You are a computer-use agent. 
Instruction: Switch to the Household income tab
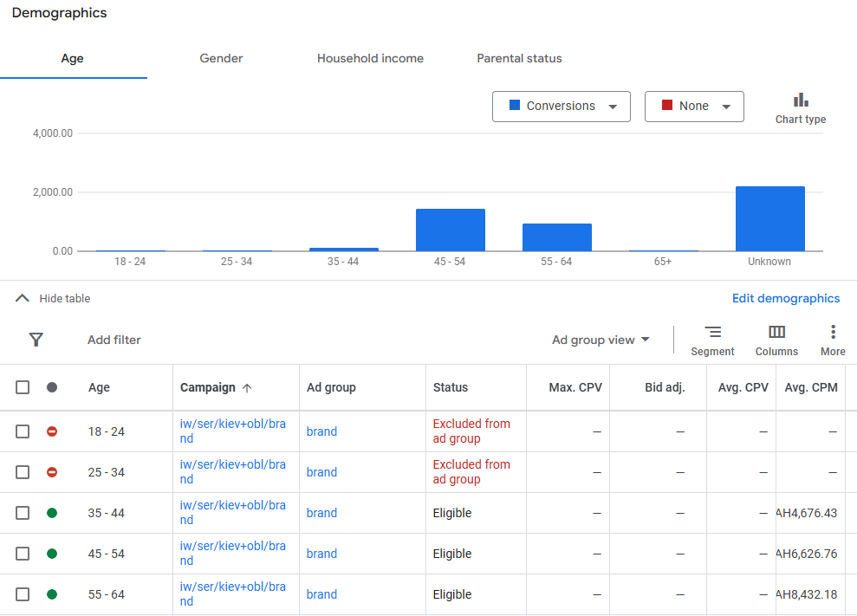click(371, 59)
